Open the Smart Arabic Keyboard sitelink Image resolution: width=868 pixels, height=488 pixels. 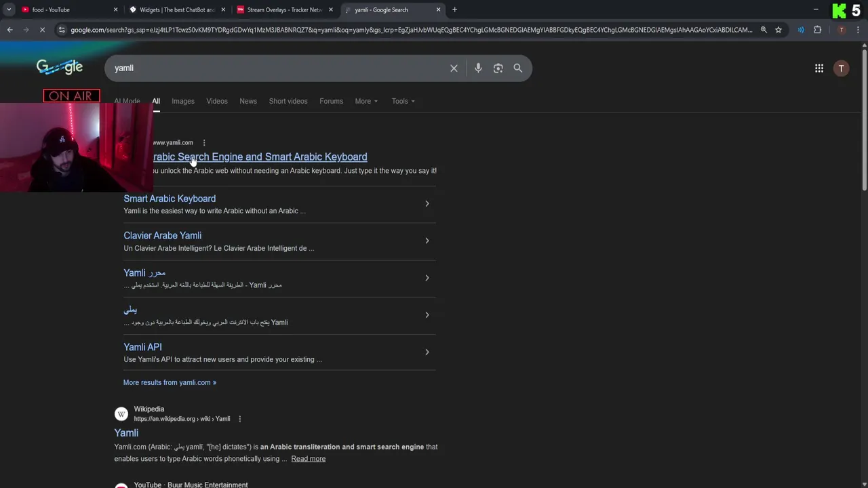170,199
